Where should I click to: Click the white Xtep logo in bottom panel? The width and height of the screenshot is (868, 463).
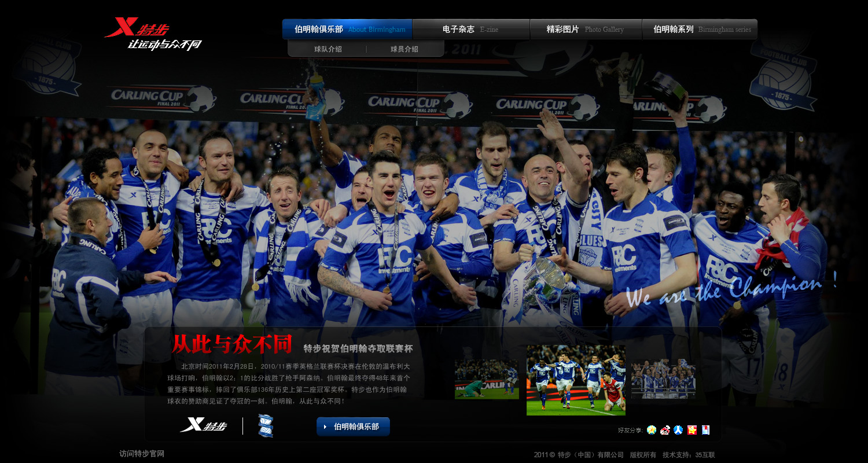[x=203, y=426]
